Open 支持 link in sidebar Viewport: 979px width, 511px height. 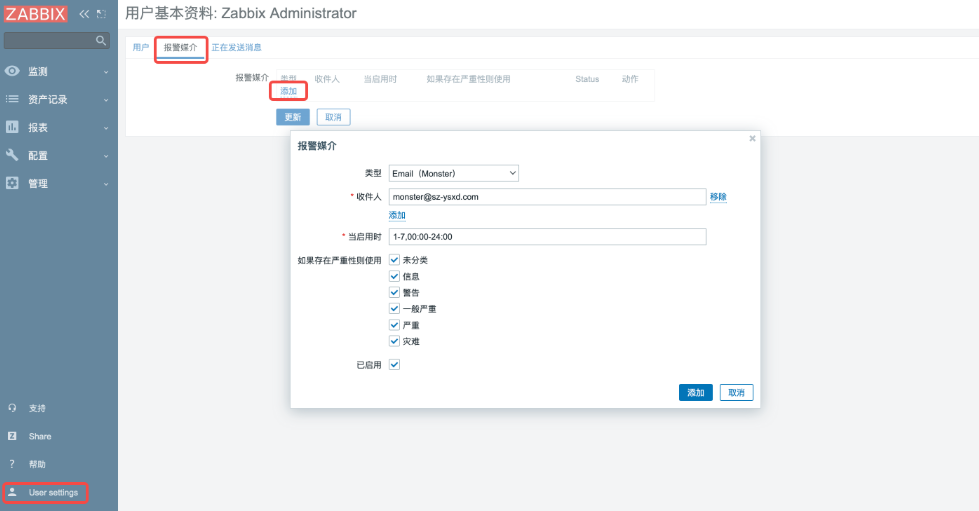click(37, 408)
